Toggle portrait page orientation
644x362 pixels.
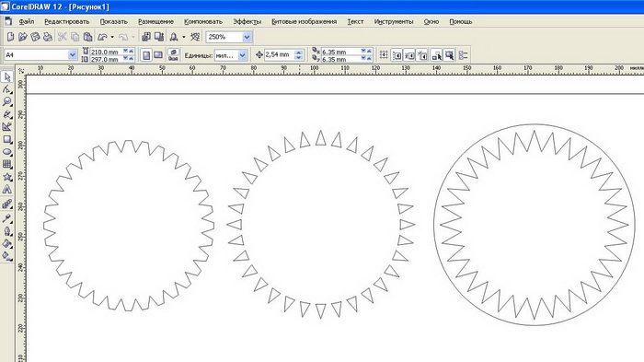[x=146, y=54]
